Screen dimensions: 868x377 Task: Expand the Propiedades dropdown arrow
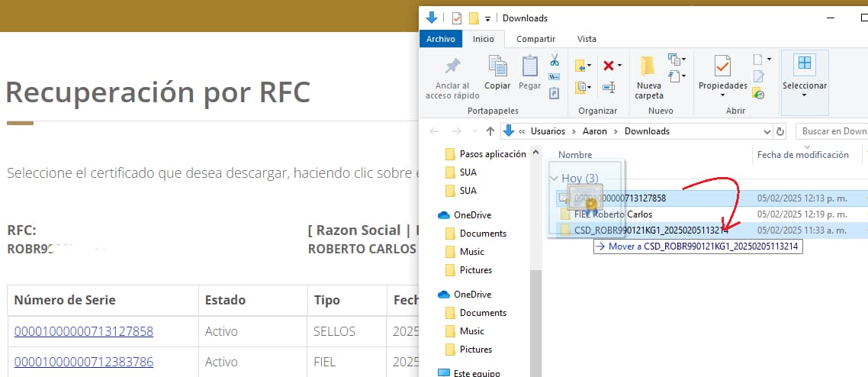click(x=722, y=95)
